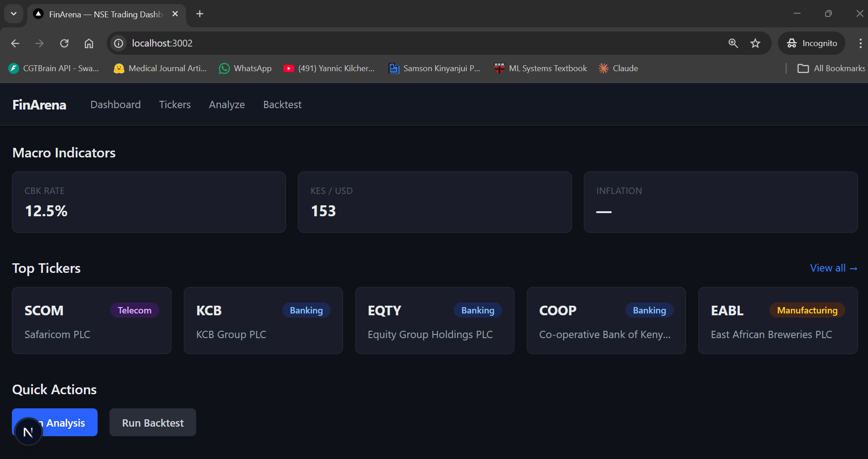Open the Yannic Kilcher YouTube bookmark
The image size is (868, 459).
click(329, 68)
